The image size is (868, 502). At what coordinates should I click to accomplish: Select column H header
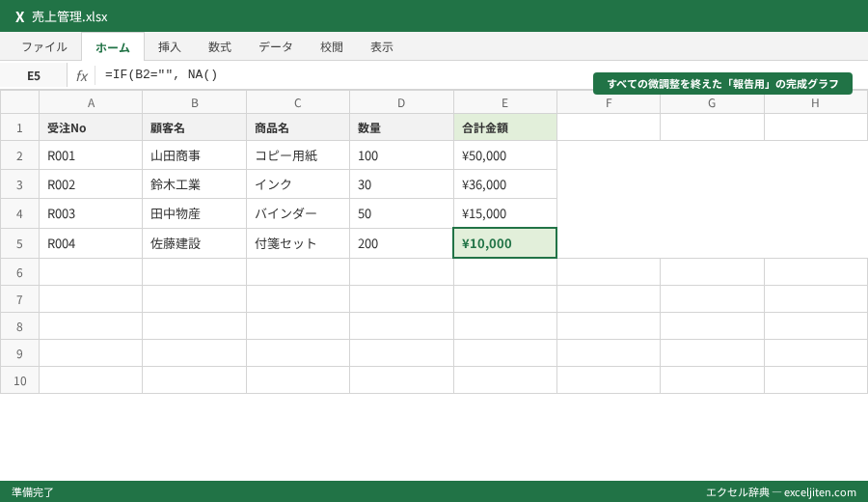[815, 102]
